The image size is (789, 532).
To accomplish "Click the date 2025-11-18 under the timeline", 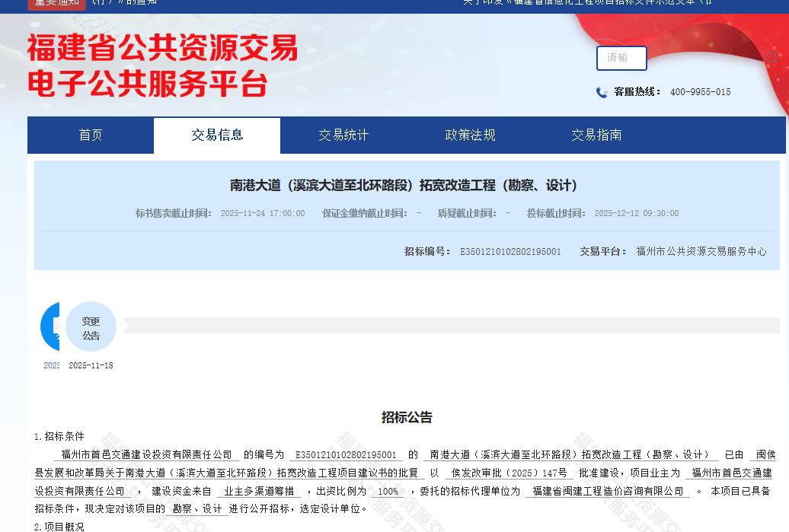I will coord(90,365).
